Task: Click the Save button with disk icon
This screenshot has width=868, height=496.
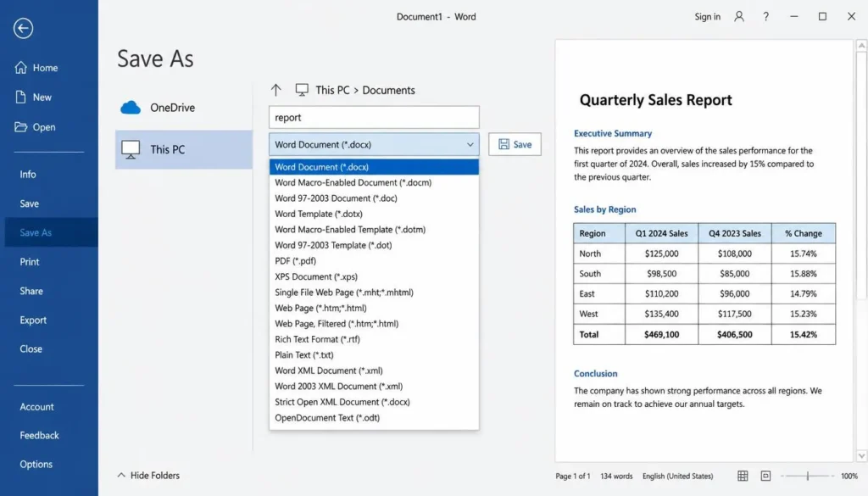Action: [x=515, y=144]
